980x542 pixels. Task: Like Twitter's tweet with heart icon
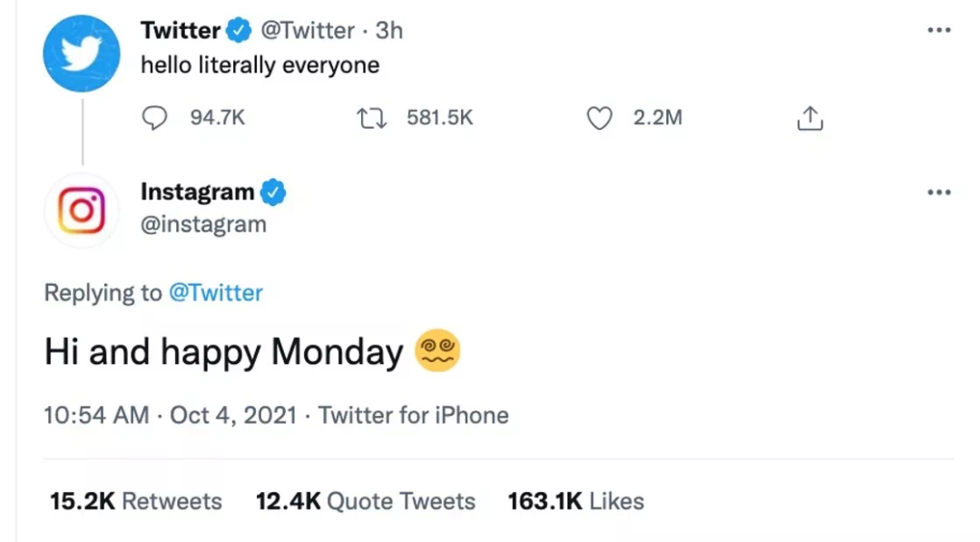point(600,118)
